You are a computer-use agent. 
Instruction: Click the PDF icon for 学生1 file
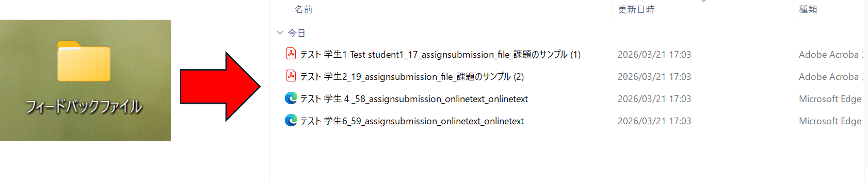click(291, 54)
